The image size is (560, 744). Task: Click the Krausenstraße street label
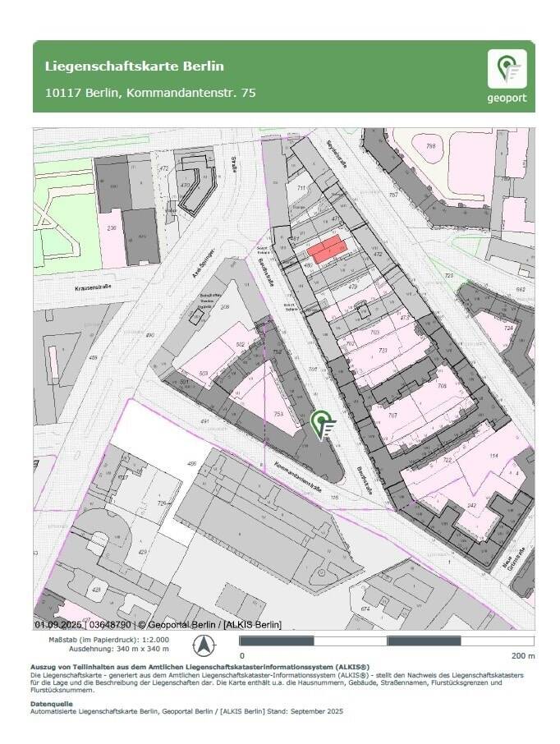[x=92, y=287]
